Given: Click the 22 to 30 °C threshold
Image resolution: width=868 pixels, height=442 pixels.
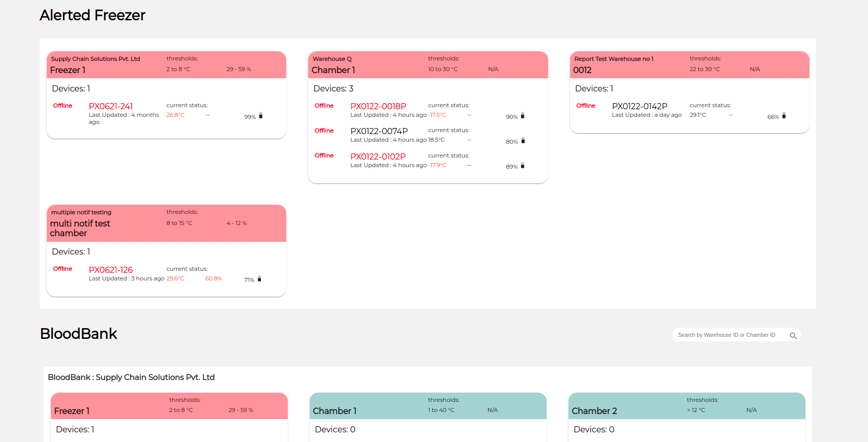Looking at the screenshot, I should click(705, 70).
